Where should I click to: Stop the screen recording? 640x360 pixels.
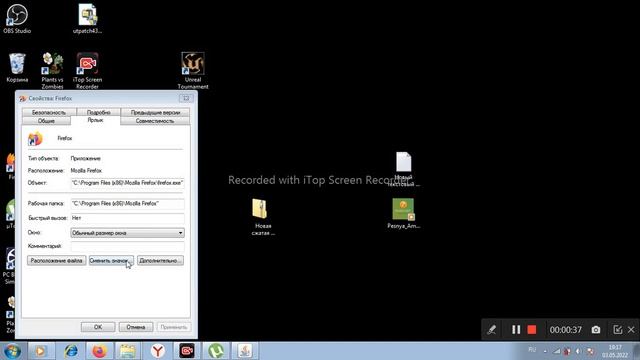point(532,329)
